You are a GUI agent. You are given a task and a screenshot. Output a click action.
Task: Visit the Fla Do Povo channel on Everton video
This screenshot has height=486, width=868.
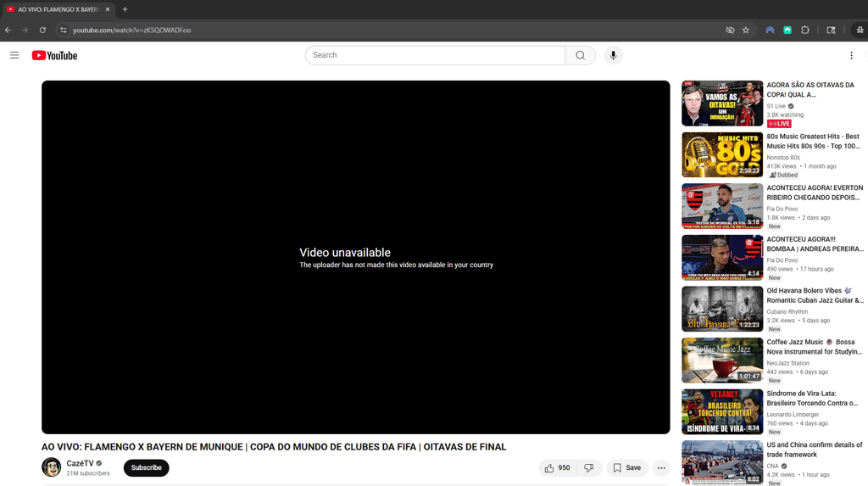782,209
